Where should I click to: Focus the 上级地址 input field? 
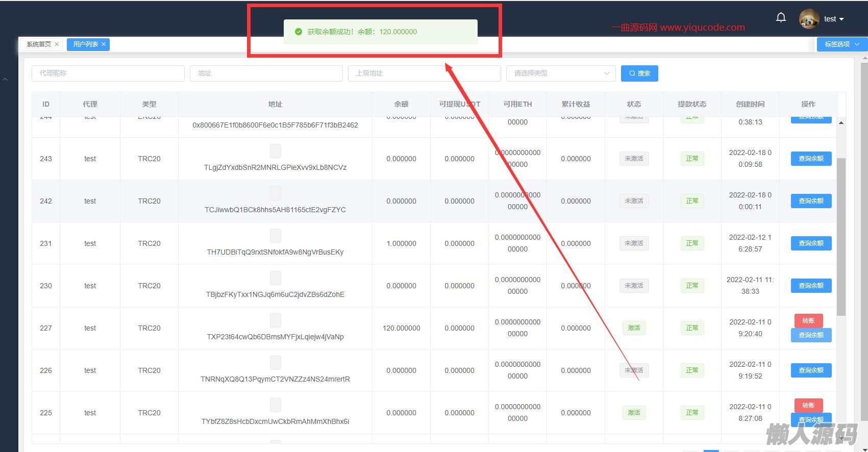424,73
